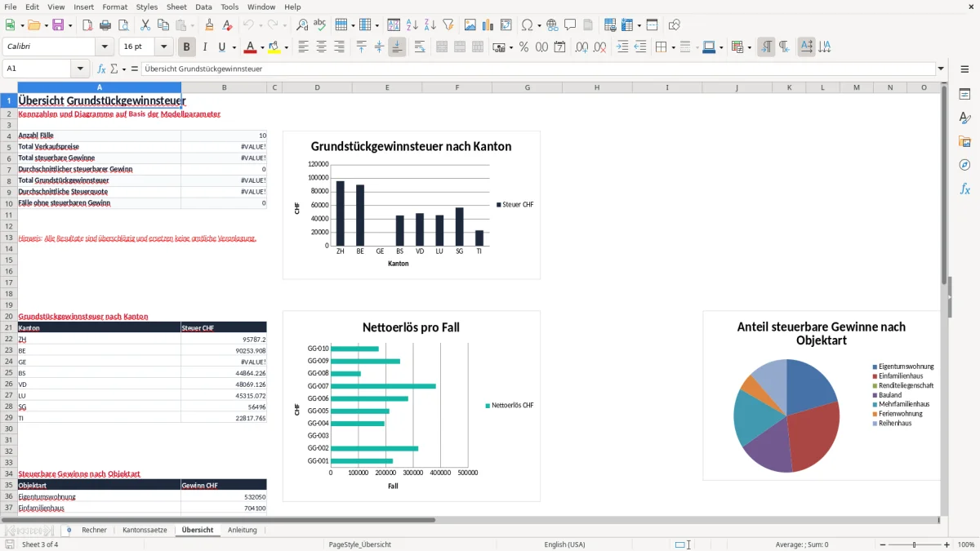The width and height of the screenshot is (980, 551).
Task: Open the Styles menu
Action: (147, 7)
